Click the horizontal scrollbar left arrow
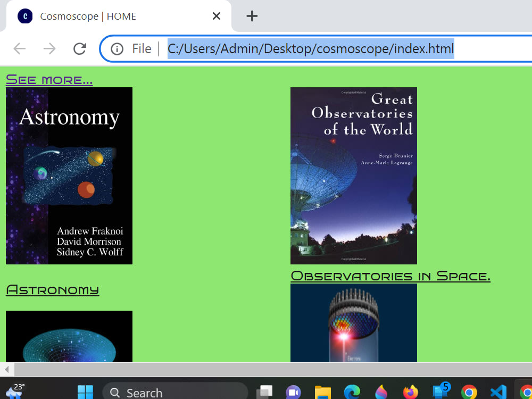Image resolution: width=532 pixels, height=399 pixels. [x=7, y=369]
